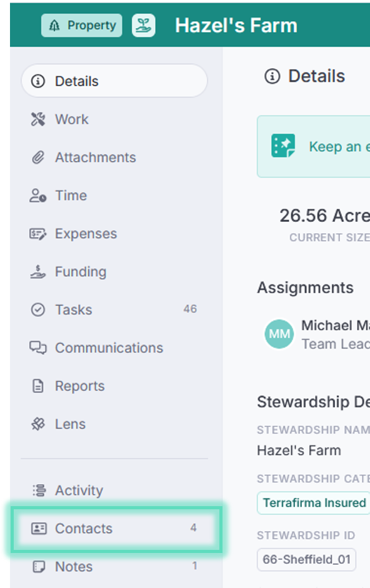Click the MM avatar for Michael
Viewport: 370px width, 588px height.
coord(279,334)
